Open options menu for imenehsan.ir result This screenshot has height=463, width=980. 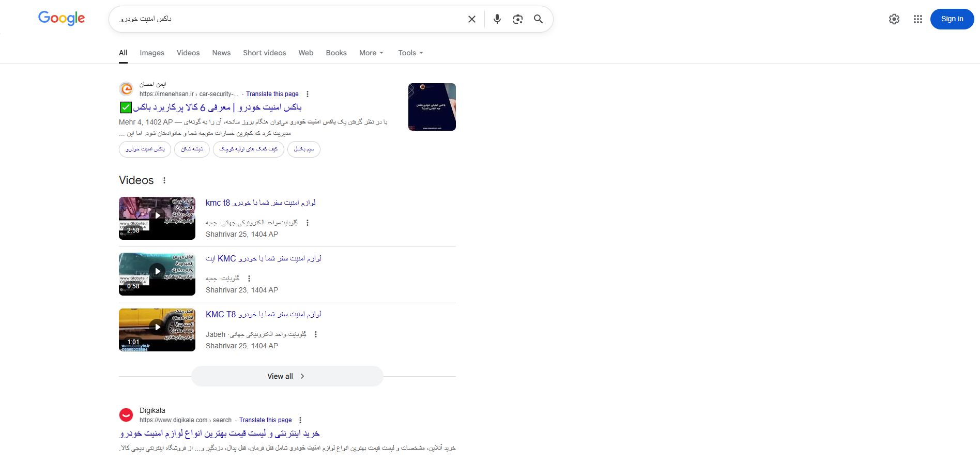click(x=308, y=94)
